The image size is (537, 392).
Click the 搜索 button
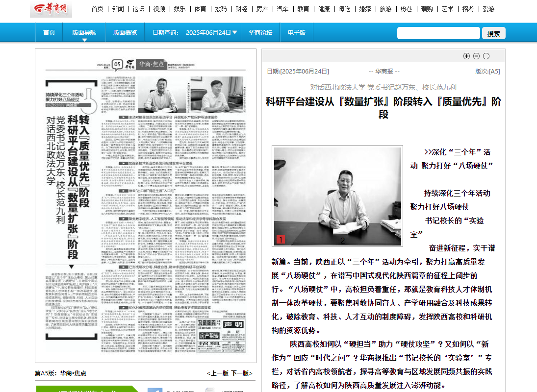pos(493,33)
